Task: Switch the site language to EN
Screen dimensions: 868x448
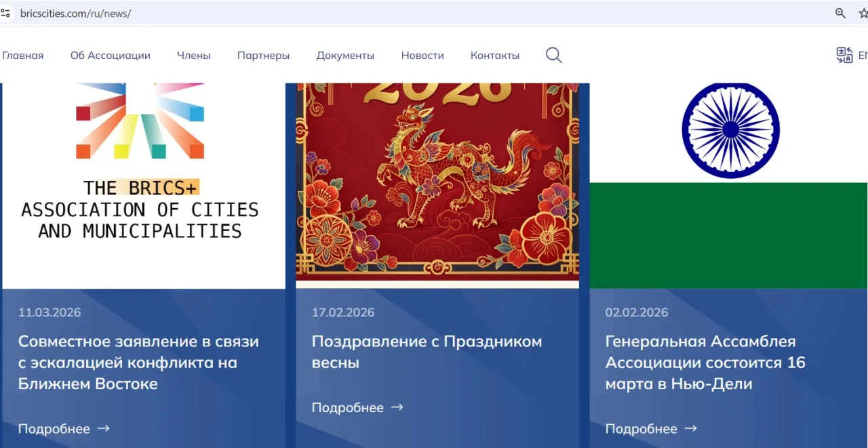Action: [863, 55]
